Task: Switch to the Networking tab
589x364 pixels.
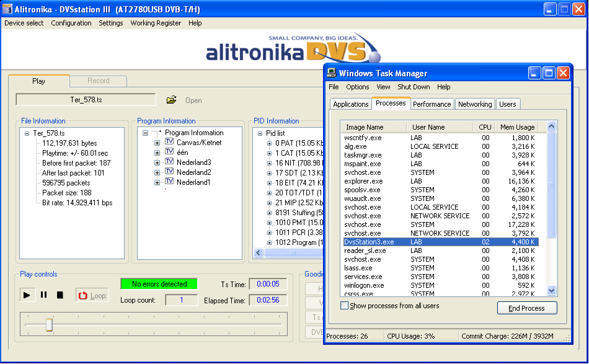Action: 475,104
